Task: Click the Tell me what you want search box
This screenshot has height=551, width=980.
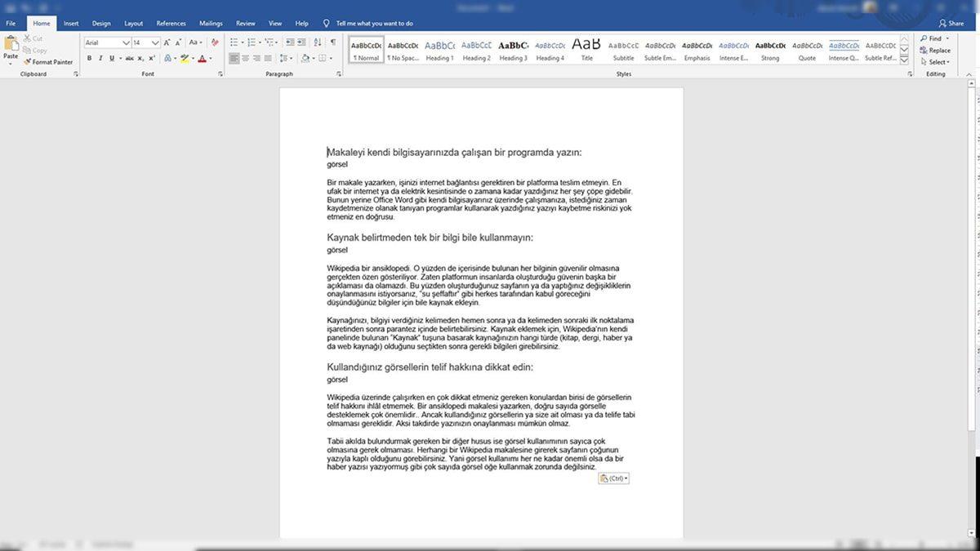Action: click(374, 24)
